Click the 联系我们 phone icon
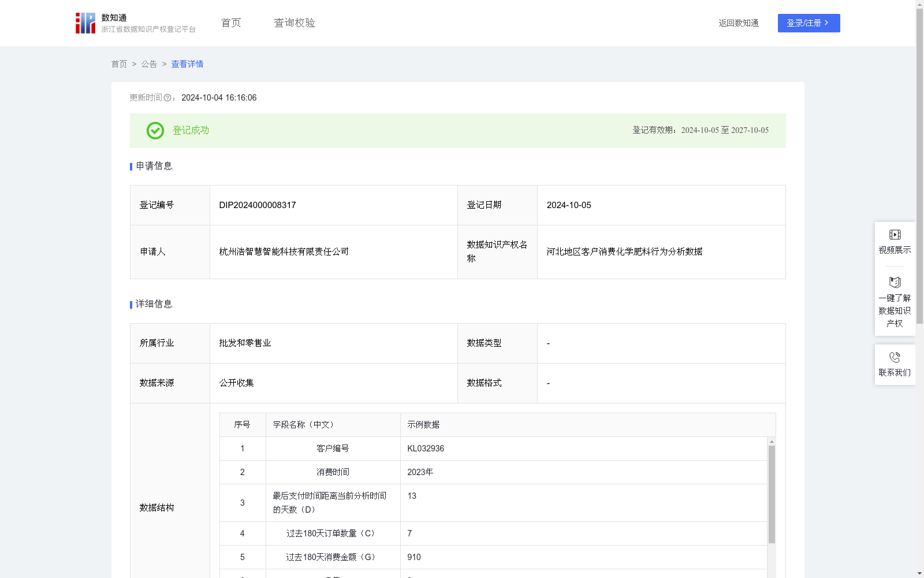The width and height of the screenshot is (924, 578). coord(895,358)
